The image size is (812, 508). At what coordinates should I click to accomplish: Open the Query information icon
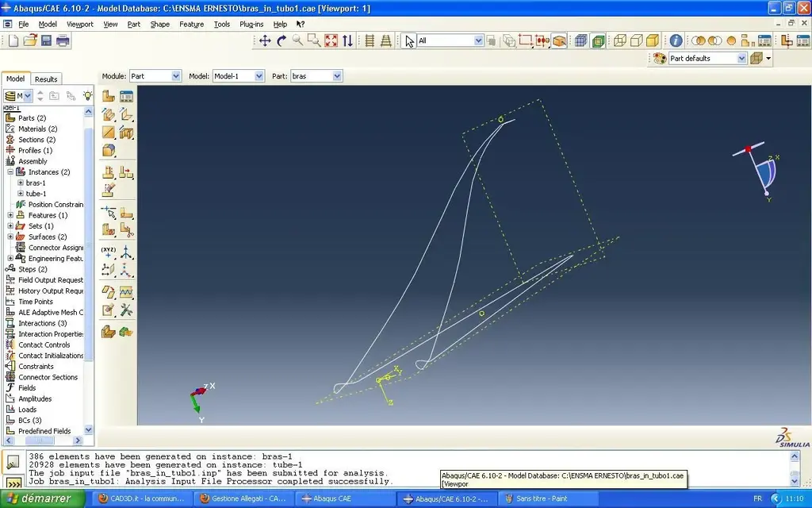point(676,40)
